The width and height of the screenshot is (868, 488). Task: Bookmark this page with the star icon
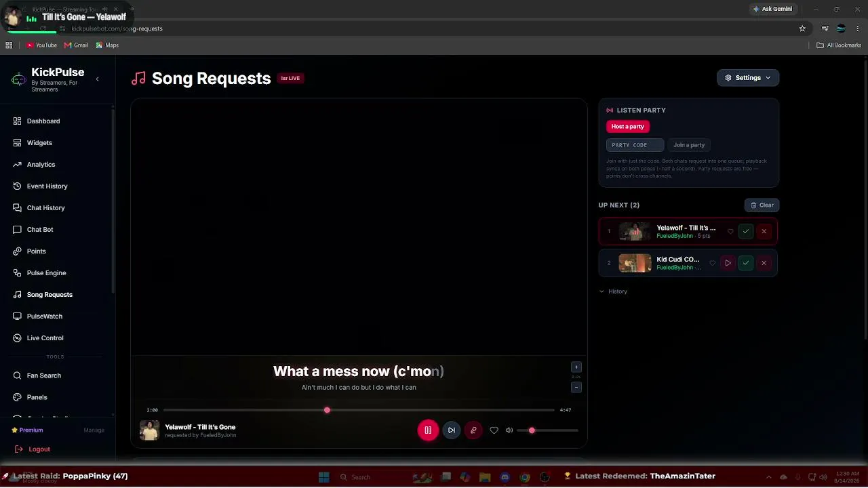(802, 28)
